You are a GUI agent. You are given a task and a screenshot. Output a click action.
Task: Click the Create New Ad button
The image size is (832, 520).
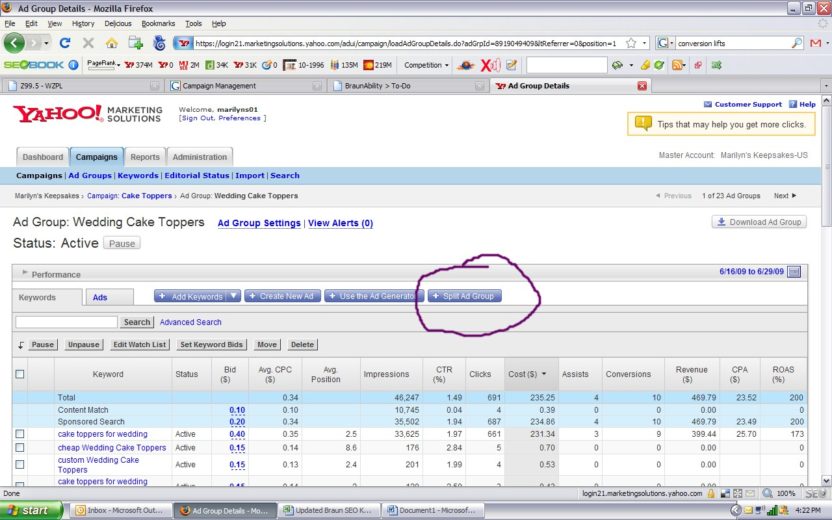(x=282, y=296)
